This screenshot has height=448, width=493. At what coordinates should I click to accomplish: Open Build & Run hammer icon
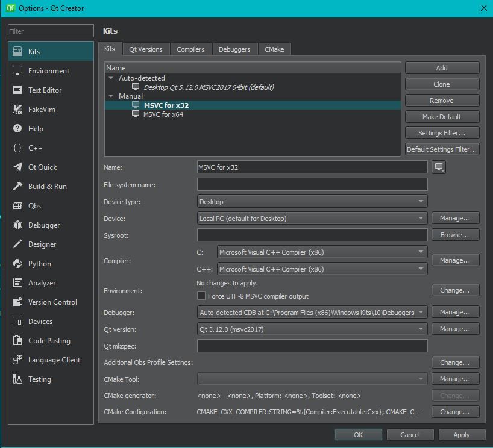(x=17, y=187)
